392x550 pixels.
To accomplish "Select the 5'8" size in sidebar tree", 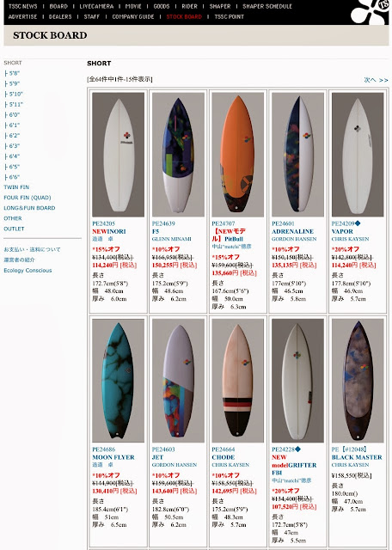I will 12,73.
